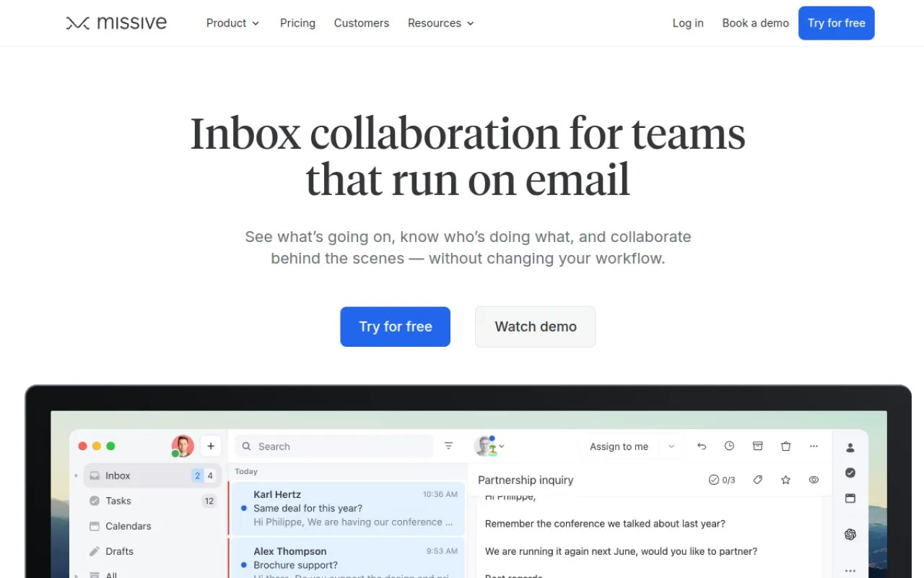924x578 pixels.
Task: Open the conversation filter icon
Action: pyautogui.click(x=448, y=447)
